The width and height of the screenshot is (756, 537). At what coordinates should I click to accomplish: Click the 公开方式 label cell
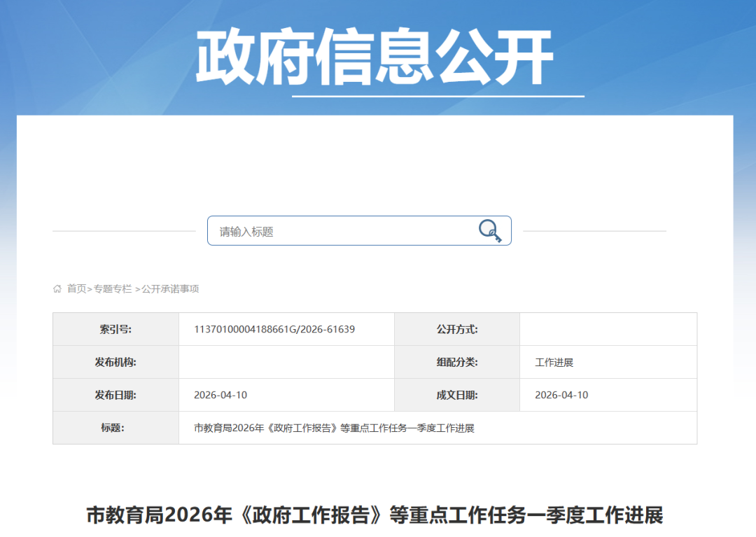(457, 329)
